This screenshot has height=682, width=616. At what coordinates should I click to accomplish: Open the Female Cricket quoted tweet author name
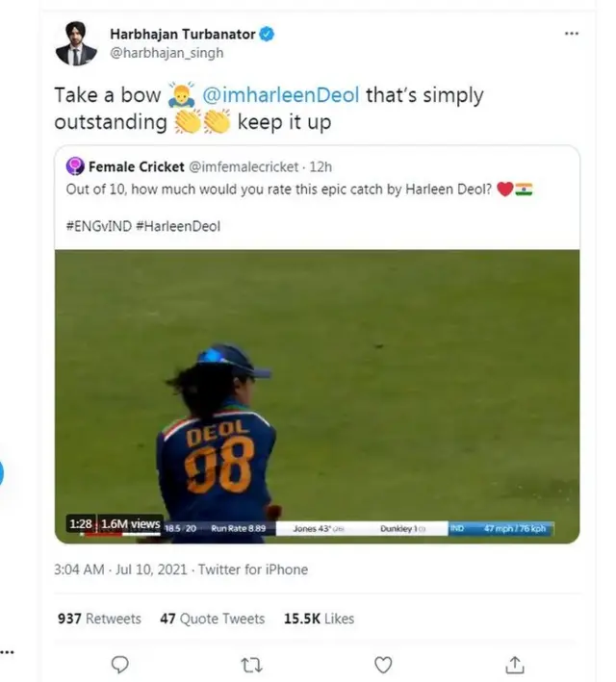136,167
